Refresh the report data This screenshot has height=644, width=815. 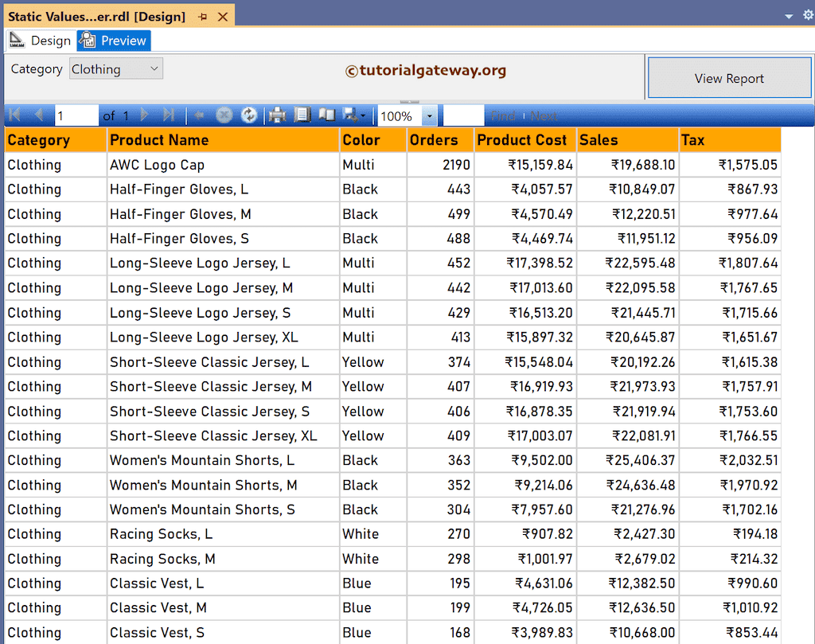pyautogui.click(x=249, y=115)
